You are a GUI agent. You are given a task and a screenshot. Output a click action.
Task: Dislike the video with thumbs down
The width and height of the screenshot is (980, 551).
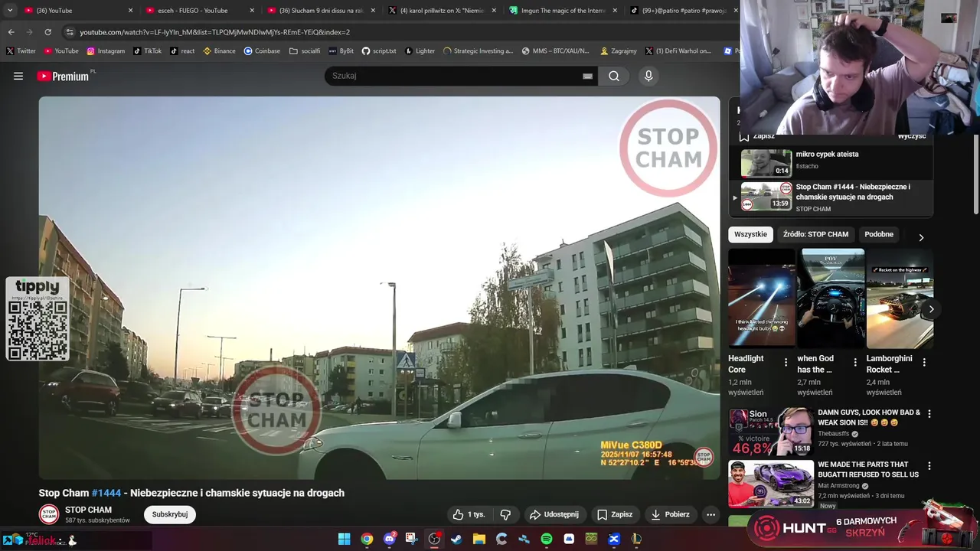click(x=505, y=514)
